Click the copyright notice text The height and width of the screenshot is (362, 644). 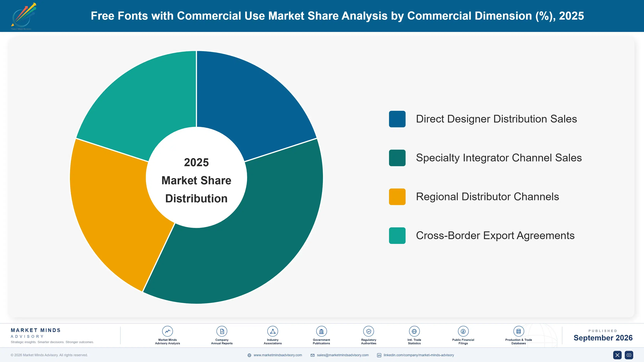click(49, 355)
